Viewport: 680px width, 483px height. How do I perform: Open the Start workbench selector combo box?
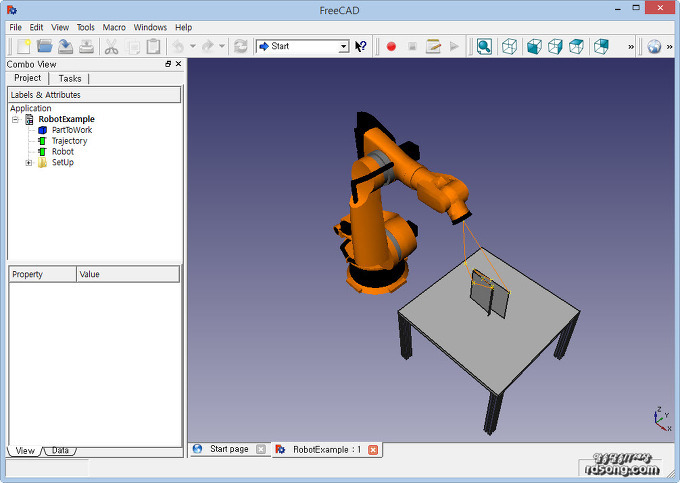click(x=302, y=46)
